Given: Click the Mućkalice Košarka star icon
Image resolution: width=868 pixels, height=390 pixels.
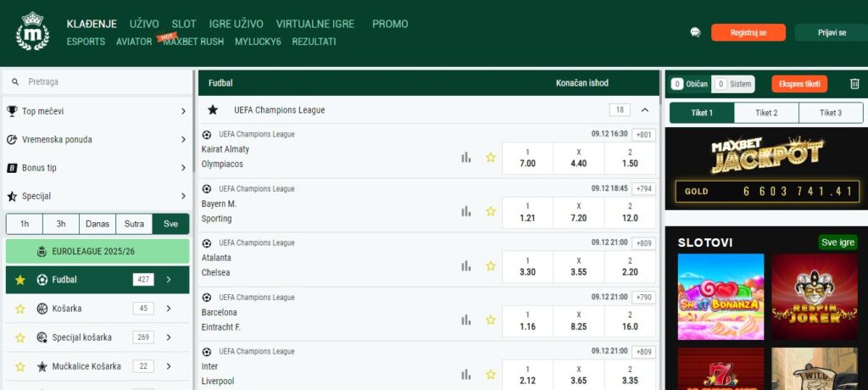Looking at the screenshot, I should (42, 366).
